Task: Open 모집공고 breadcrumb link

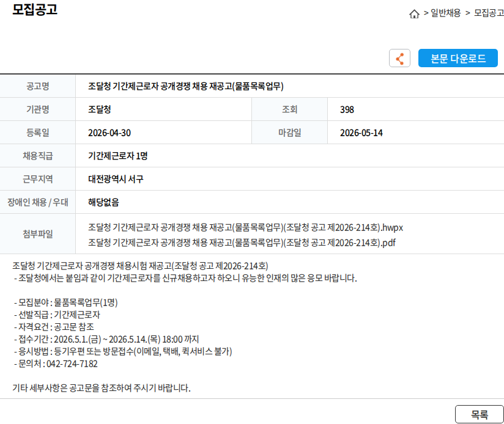Action: click(489, 13)
